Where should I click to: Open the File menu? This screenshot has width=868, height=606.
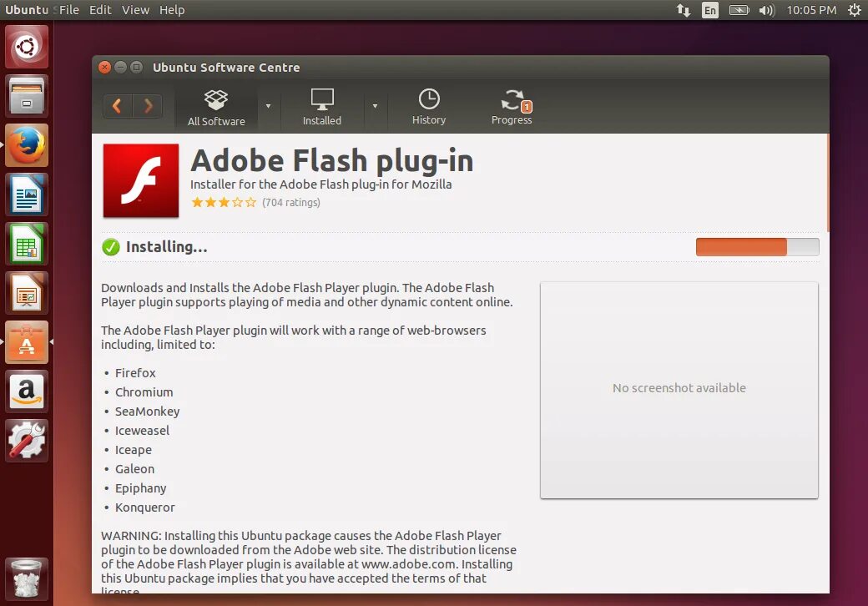(69, 10)
